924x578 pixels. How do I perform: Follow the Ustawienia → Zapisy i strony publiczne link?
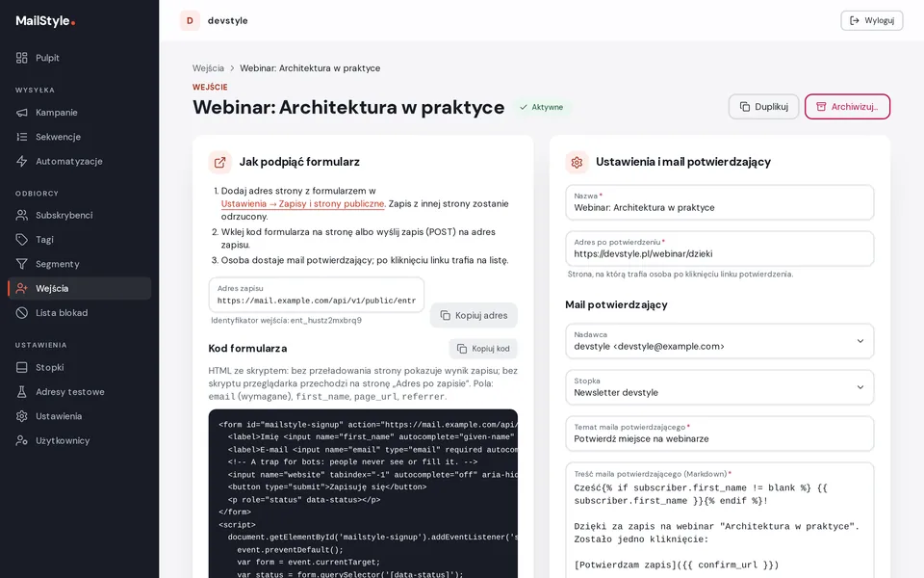click(303, 203)
